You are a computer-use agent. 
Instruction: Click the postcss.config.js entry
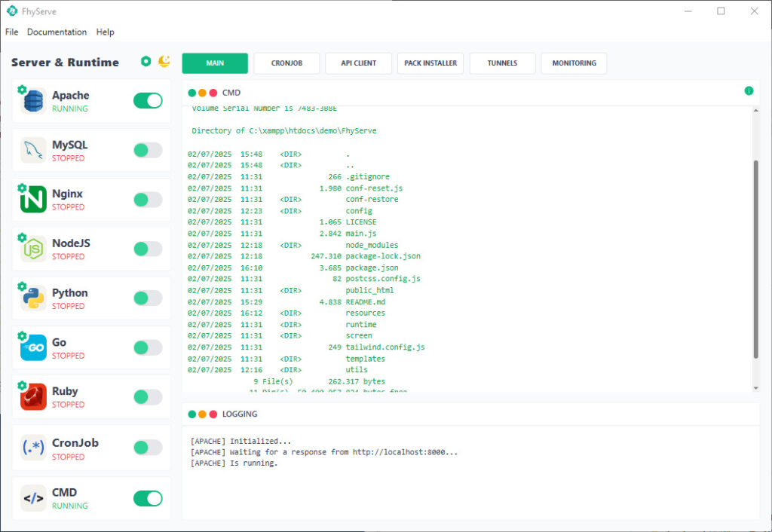pyautogui.click(x=383, y=279)
